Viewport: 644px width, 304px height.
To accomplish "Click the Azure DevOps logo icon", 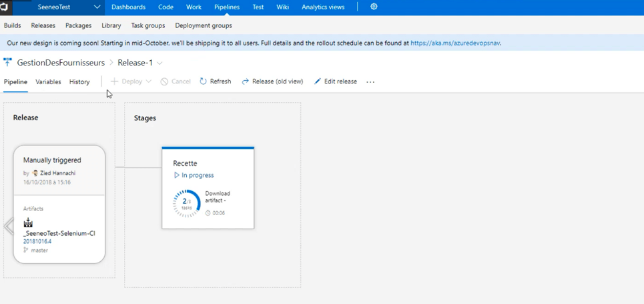I will point(4,7).
